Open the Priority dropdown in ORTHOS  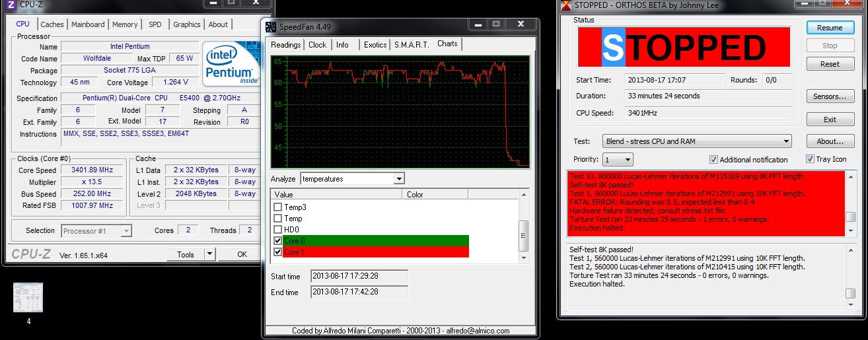coord(618,160)
